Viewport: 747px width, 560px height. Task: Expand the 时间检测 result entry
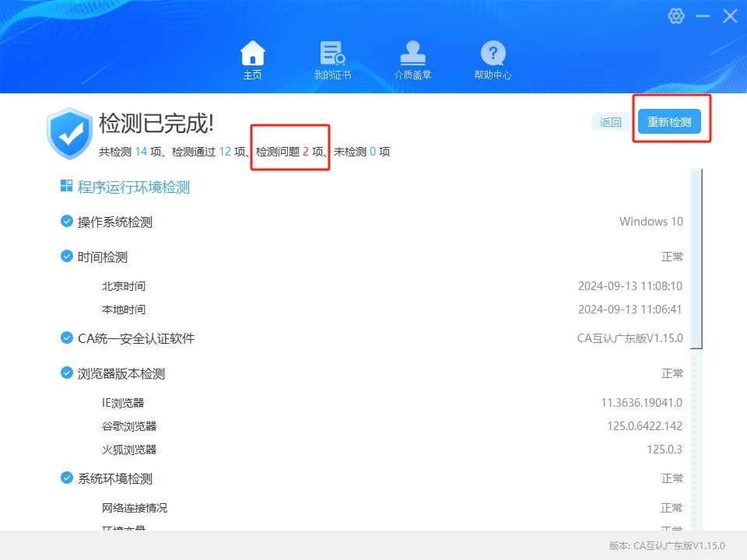105,256
